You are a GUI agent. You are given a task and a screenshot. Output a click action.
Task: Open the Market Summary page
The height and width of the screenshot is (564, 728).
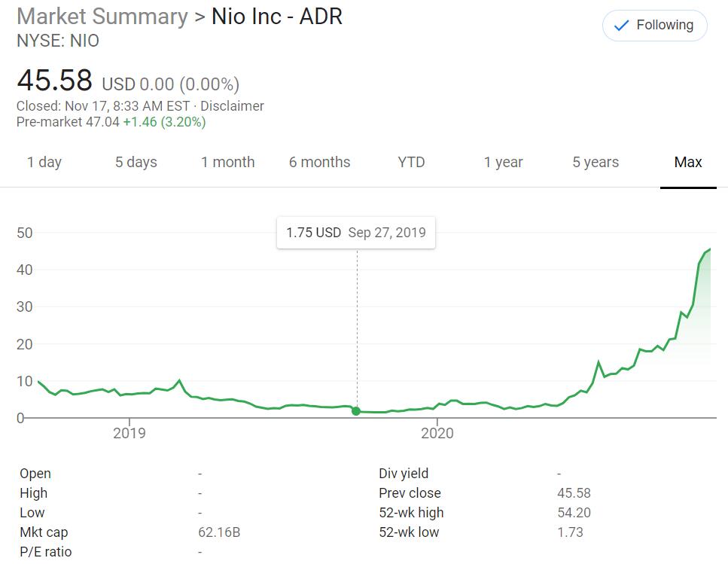101,17
